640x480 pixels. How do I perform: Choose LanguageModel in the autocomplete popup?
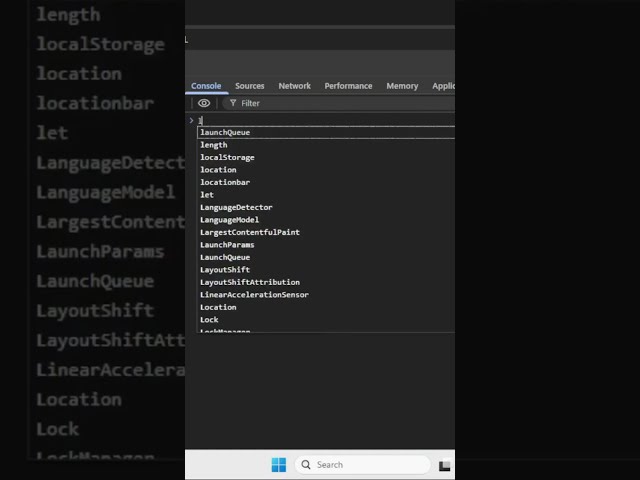click(326, 220)
